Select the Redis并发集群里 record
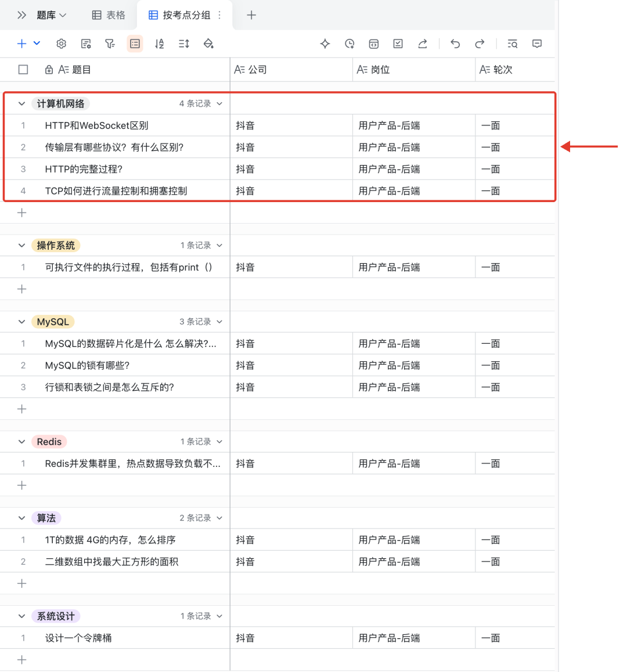 133,463
